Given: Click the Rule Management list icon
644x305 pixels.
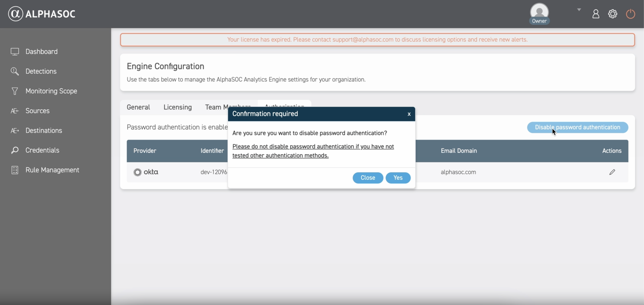Looking at the screenshot, I should click(15, 170).
